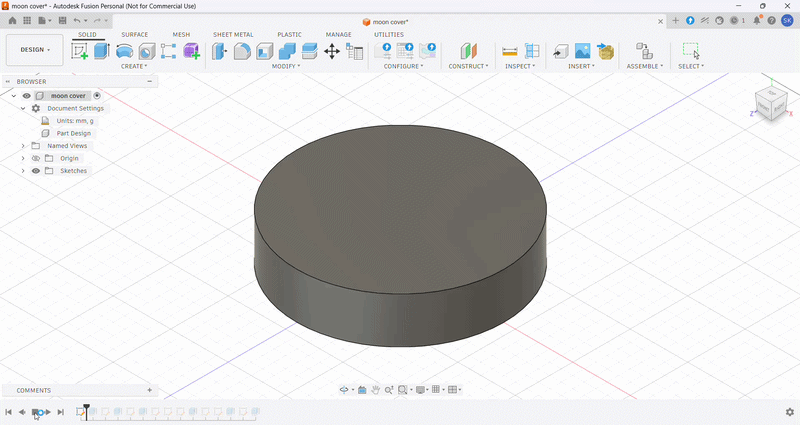Screen dimensions: 800x425
Task: Jump to timeline beginning
Action: pos(9,412)
